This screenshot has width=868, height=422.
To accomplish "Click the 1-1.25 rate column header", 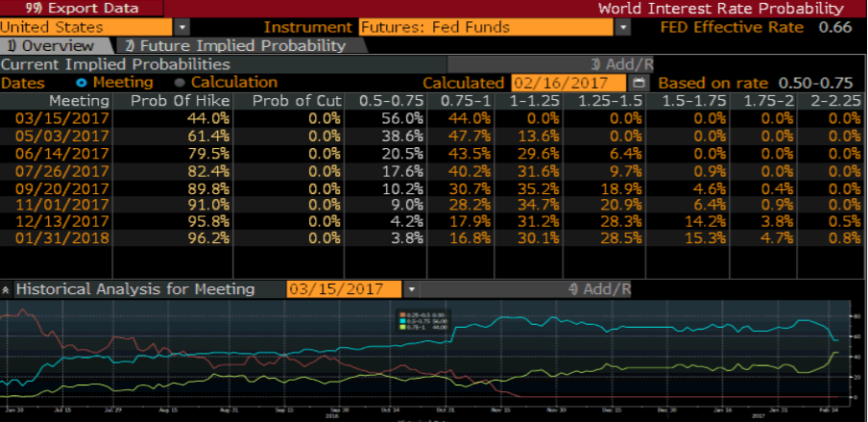I will pos(534,101).
